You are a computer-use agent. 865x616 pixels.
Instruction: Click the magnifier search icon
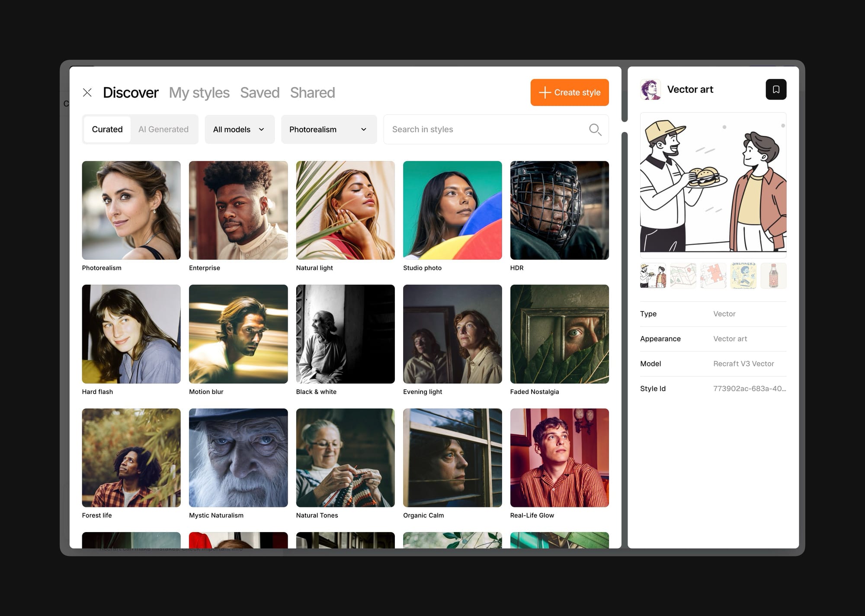pyautogui.click(x=595, y=129)
